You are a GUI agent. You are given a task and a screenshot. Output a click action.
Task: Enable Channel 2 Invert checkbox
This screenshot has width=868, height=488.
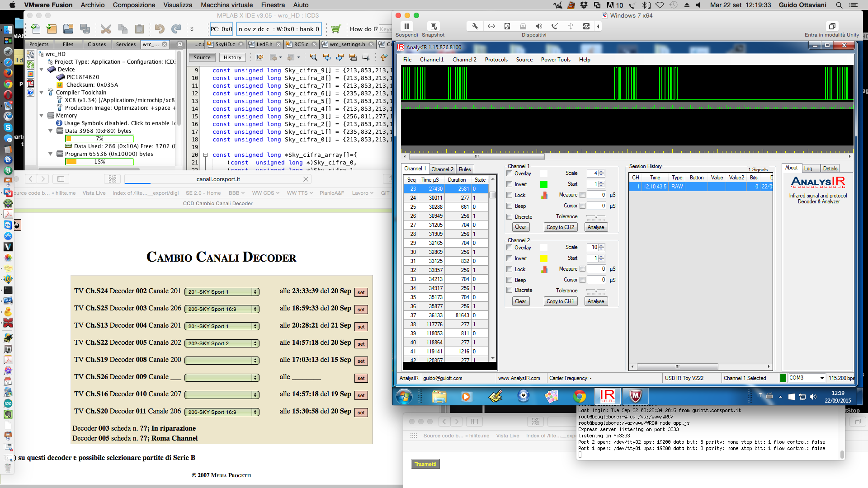pos(509,258)
